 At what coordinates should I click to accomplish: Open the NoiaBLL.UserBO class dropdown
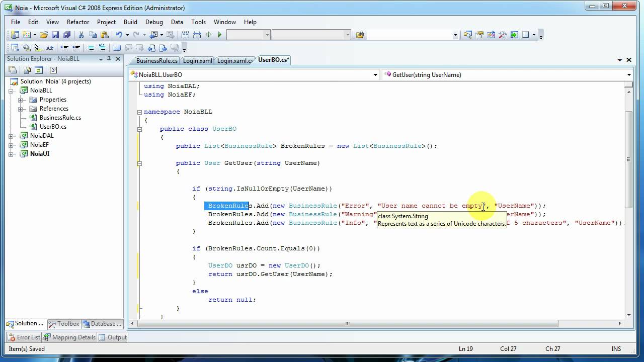pos(375,75)
